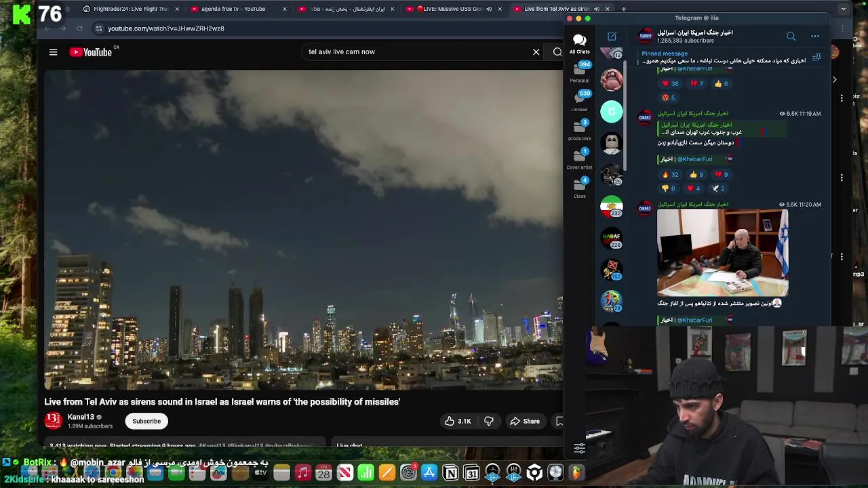Expand YouTube sidebar chevron arrow
This screenshot has height=488, width=868.
[834, 79]
